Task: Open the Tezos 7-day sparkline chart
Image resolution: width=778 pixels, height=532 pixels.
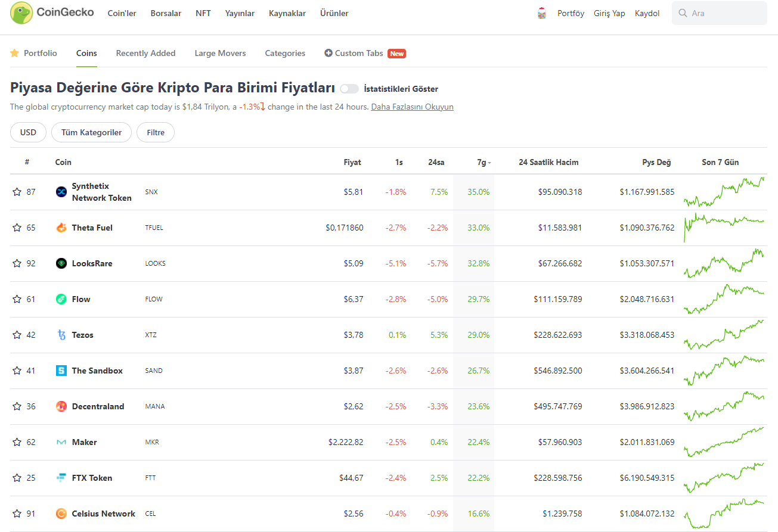Action: (724, 335)
